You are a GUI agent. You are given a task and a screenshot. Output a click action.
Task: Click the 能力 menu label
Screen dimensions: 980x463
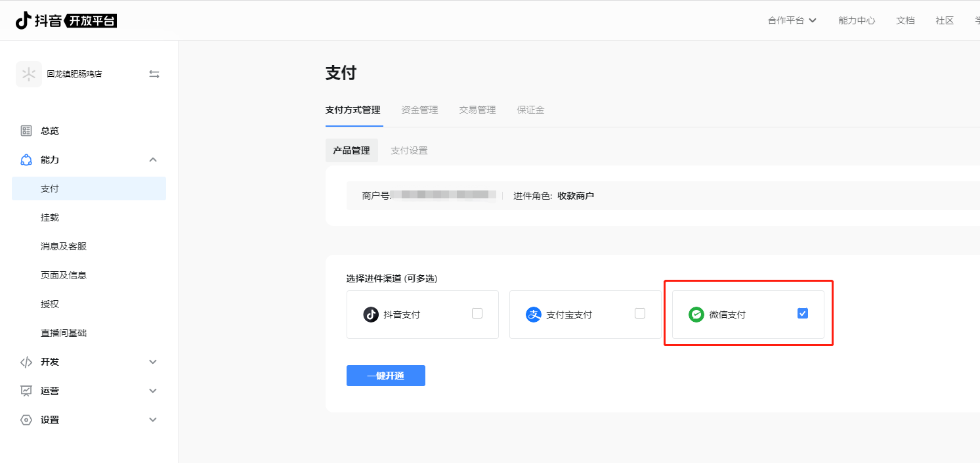click(x=50, y=160)
